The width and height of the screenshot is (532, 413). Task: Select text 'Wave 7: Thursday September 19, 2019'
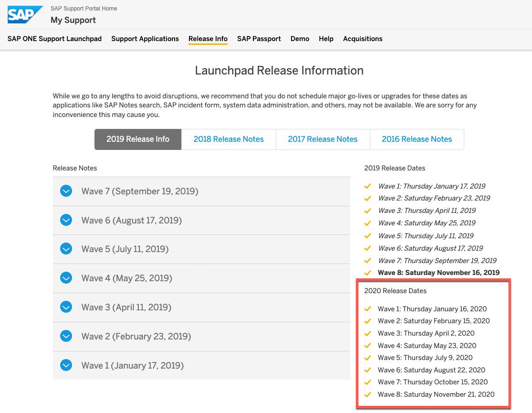click(x=438, y=261)
